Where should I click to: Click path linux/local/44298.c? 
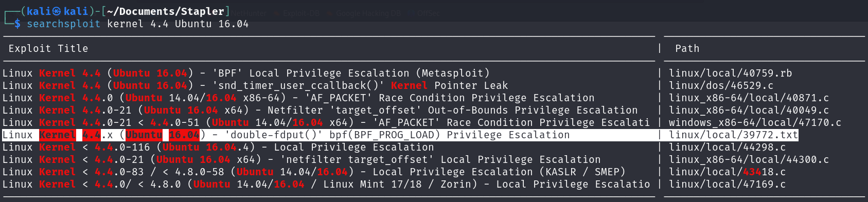pos(728,147)
